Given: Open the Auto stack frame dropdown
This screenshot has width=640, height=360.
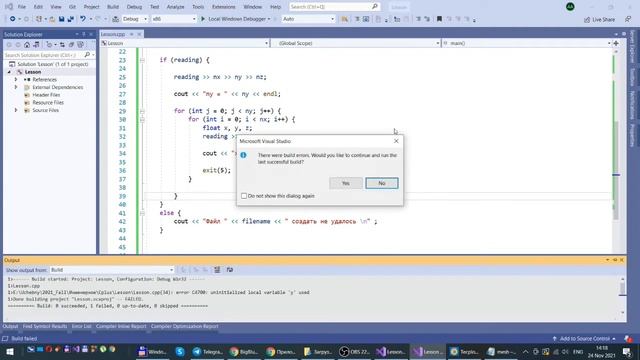Looking at the screenshot, I should [308, 19].
